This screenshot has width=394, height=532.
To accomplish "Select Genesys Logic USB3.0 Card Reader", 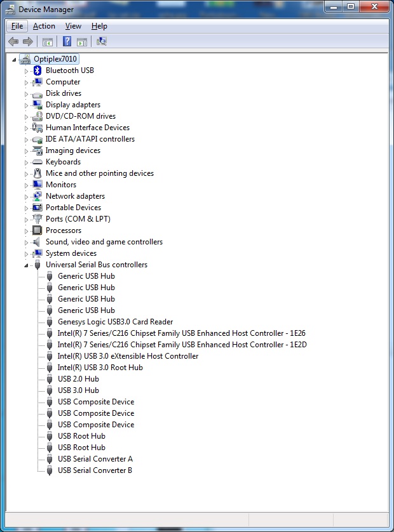I will pyautogui.click(x=115, y=322).
